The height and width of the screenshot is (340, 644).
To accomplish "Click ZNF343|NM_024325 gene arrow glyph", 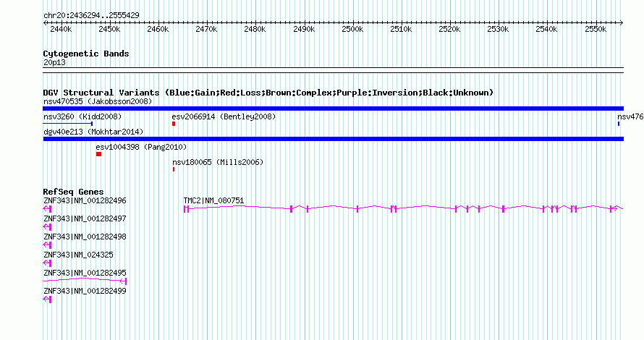I will point(47,263).
